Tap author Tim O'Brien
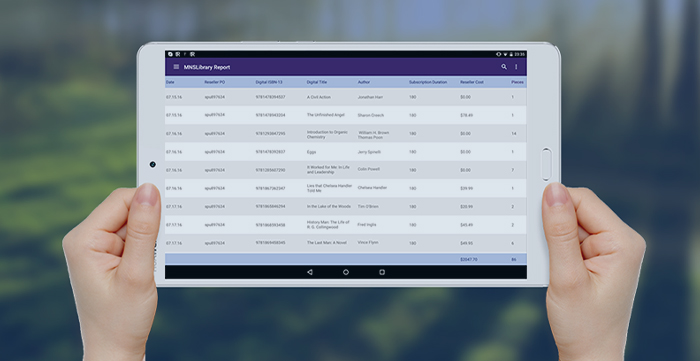 tap(367, 207)
